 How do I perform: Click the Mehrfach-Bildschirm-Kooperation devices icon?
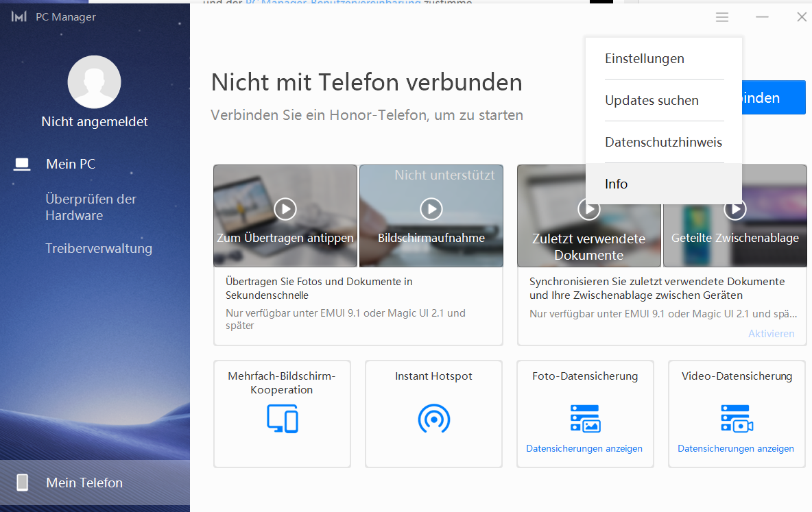(283, 419)
